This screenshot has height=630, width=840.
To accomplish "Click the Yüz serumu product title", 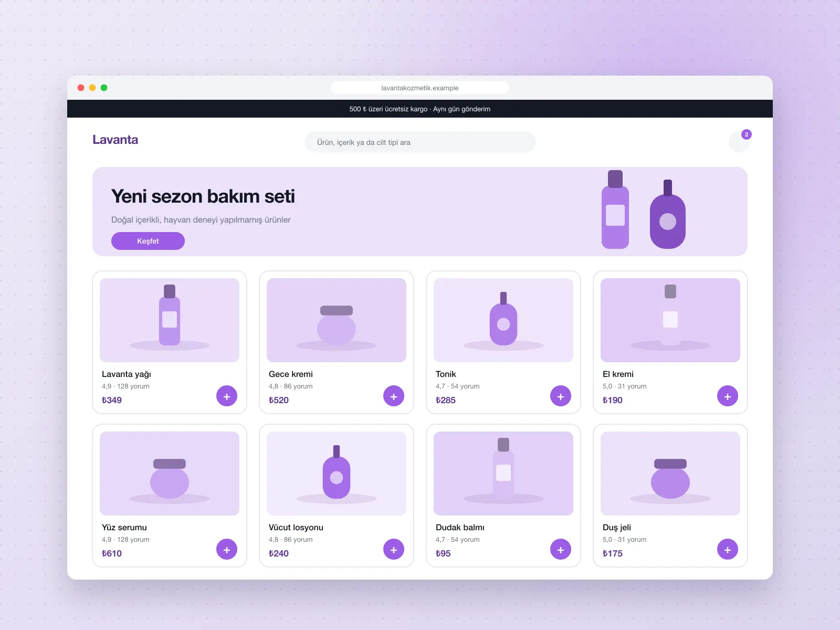I will [124, 528].
